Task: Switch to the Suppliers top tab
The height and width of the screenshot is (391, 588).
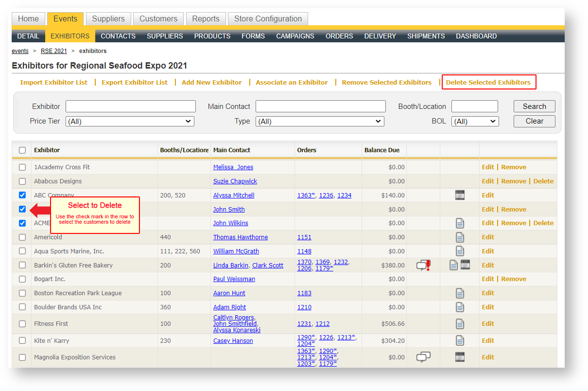Action: pos(108,19)
